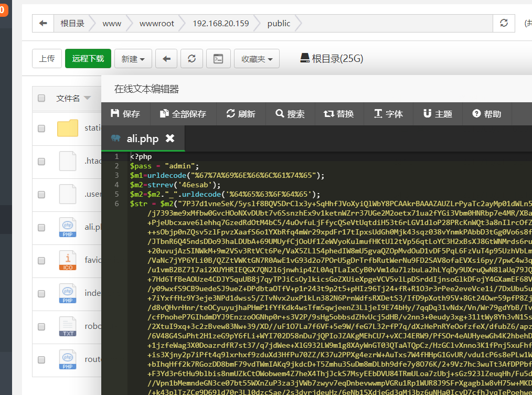Click the favicon ICO file icon
Viewport: 532px width, 395px height.
pos(68,260)
